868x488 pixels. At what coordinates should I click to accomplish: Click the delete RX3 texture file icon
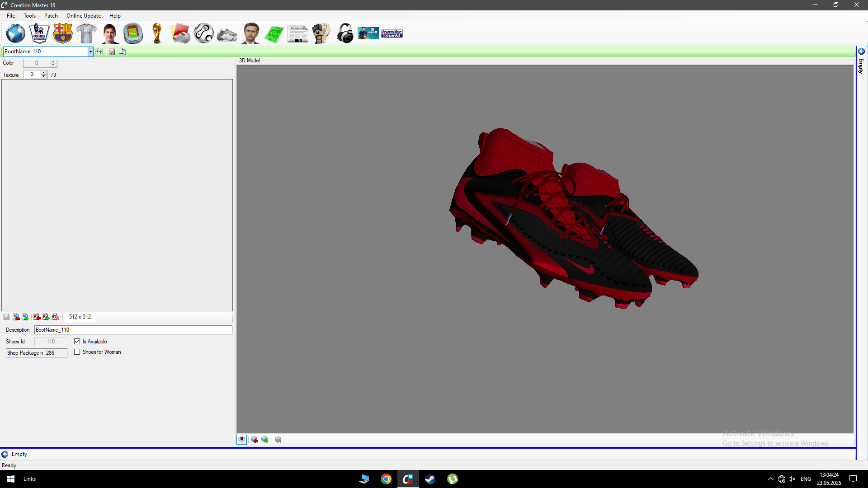(x=56, y=317)
